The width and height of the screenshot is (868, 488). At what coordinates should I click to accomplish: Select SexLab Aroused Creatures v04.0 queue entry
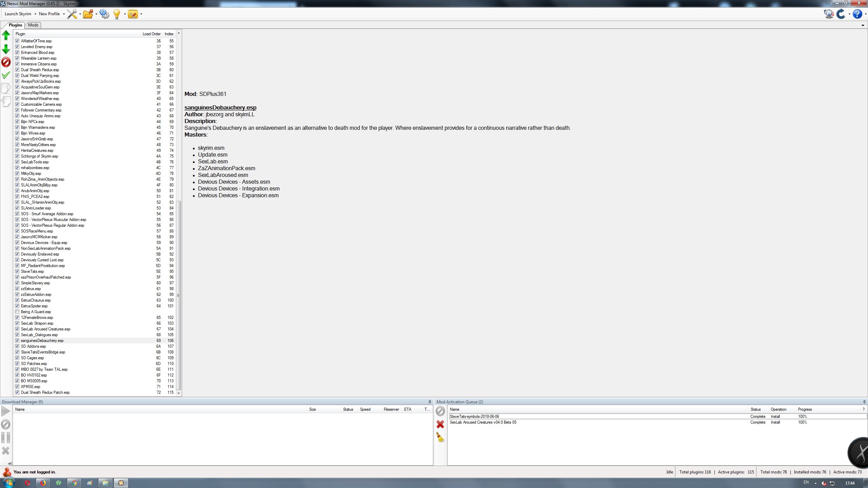[483, 422]
